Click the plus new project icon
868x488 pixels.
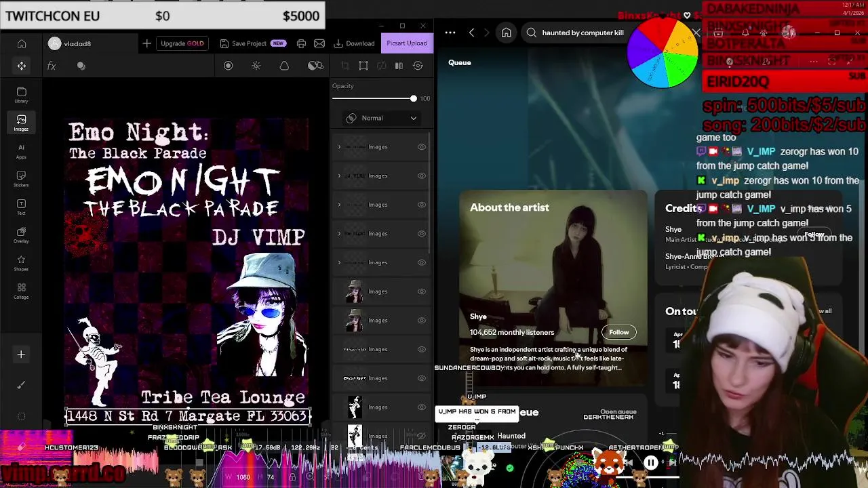pyautogui.click(x=146, y=43)
